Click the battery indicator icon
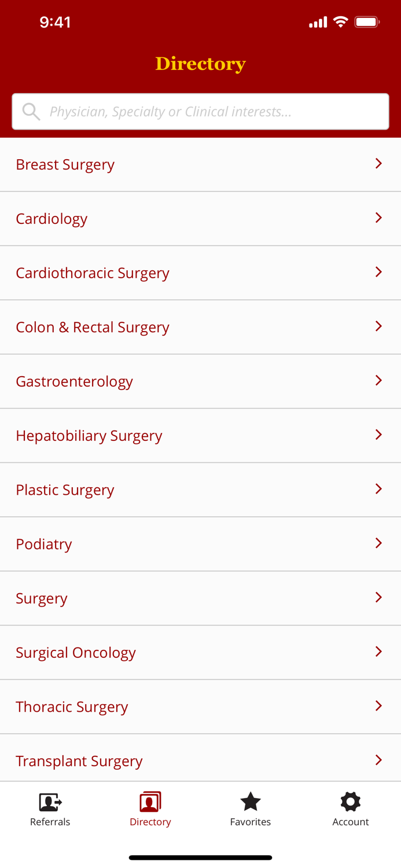This screenshot has height=868, width=401. pyautogui.click(x=367, y=21)
